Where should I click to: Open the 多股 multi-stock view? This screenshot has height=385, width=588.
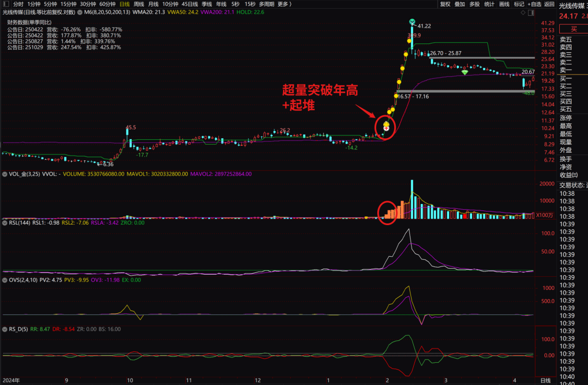474,4
